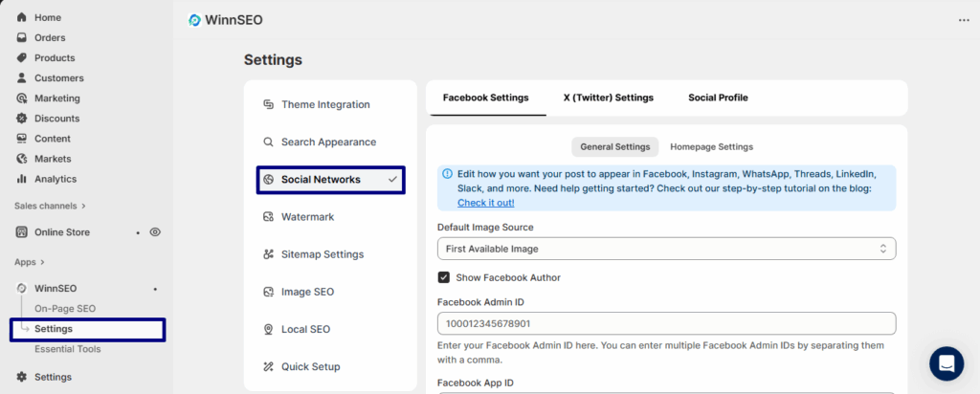Click the Online Store shop icon

22,232
